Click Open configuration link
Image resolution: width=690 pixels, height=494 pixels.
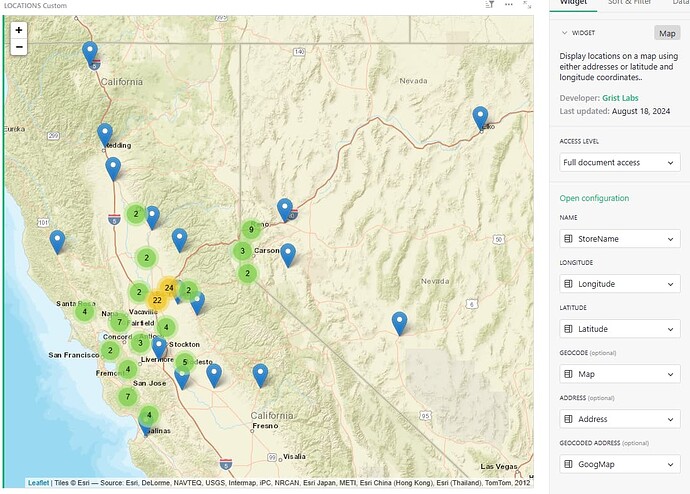tap(594, 198)
